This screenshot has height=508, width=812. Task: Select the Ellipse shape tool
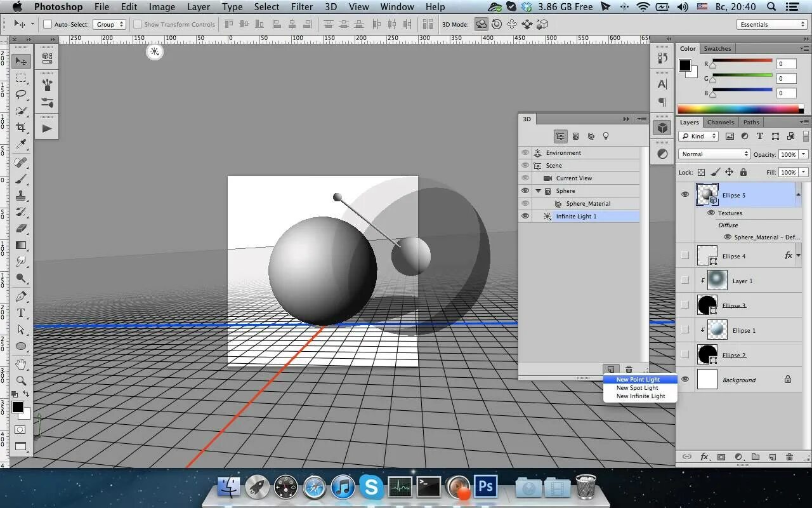21,347
